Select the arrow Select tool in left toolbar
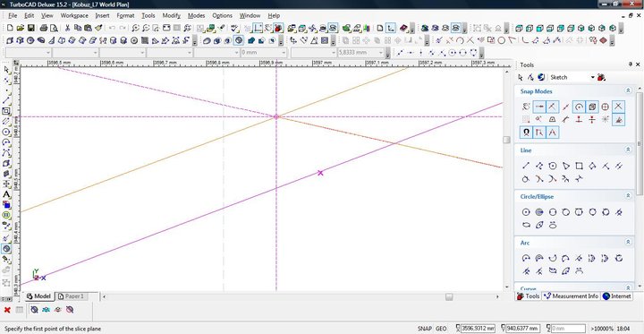 pos(6,70)
